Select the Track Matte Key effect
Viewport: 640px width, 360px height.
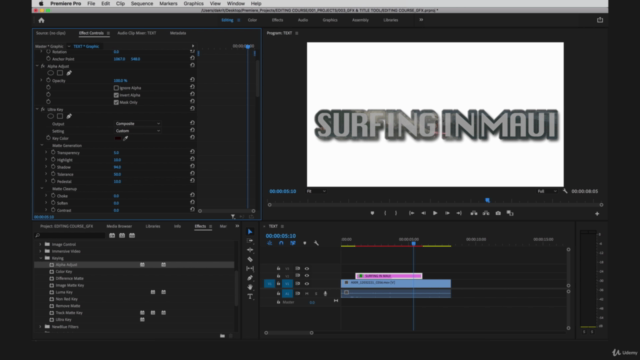(69, 313)
